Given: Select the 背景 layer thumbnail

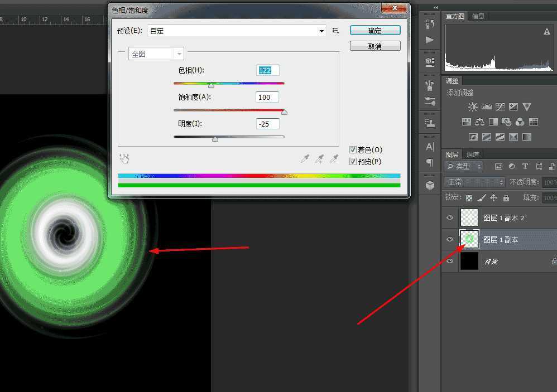Looking at the screenshot, I should 469,261.
